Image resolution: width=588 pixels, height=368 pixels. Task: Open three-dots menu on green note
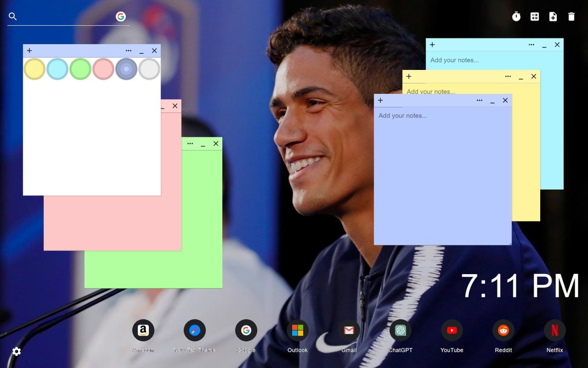190,144
